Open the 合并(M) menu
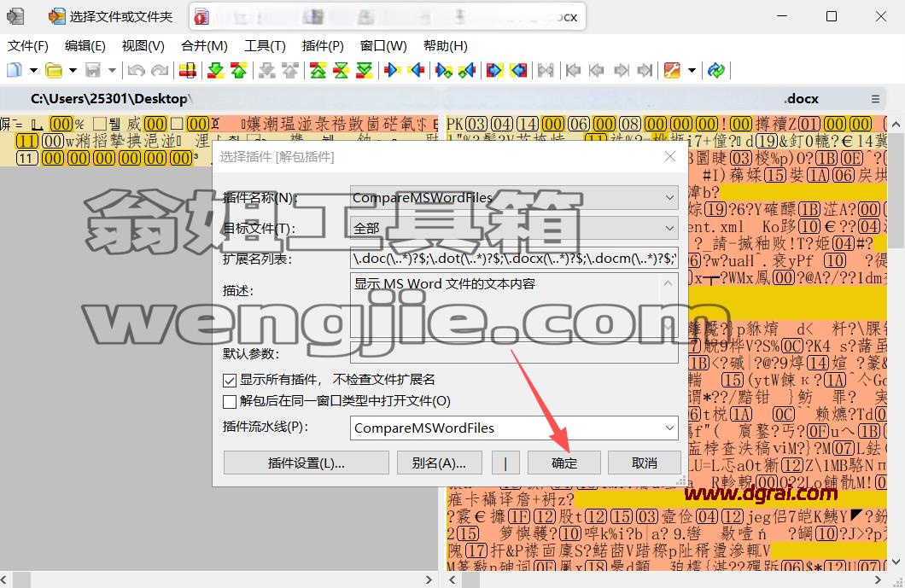 [204, 45]
